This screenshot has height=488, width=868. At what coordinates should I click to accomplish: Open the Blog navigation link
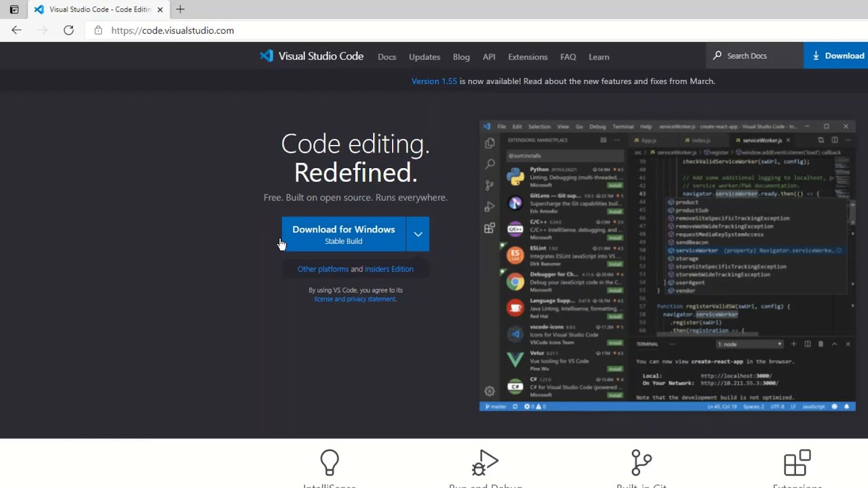(x=461, y=57)
